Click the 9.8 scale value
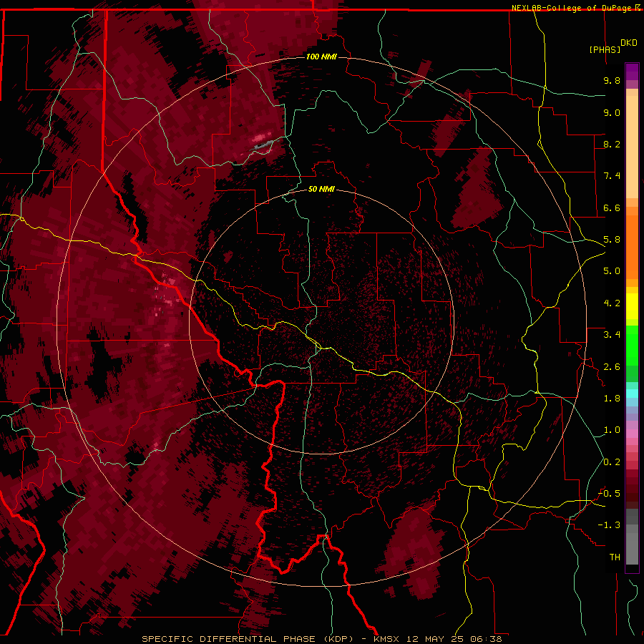This screenshot has width=644, height=644. click(x=612, y=80)
